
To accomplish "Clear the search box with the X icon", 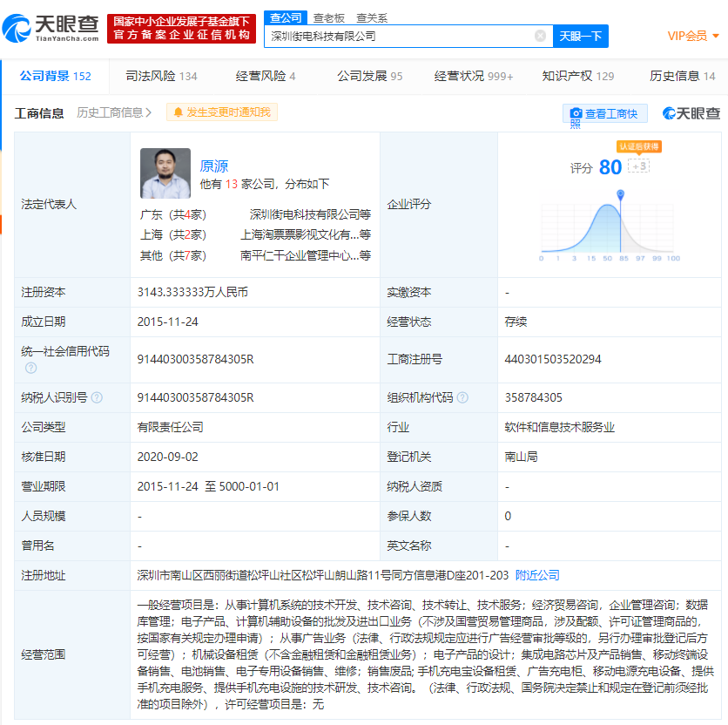I will pyautogui.click(x=540, y=36).
